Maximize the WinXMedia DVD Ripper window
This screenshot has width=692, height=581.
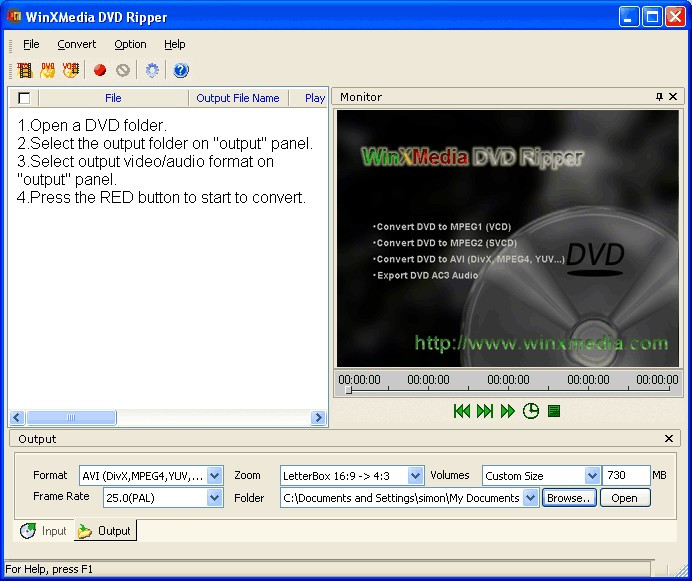point(652,17)
